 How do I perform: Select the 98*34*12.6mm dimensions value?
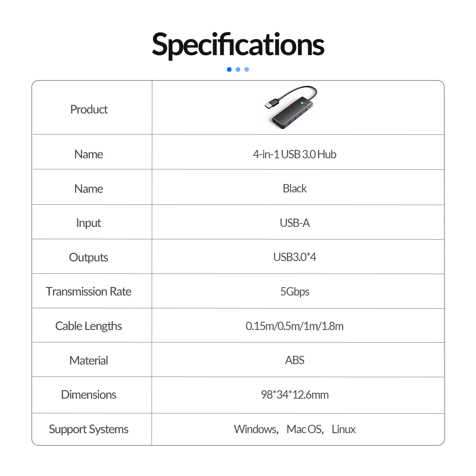tap(295, 395)
